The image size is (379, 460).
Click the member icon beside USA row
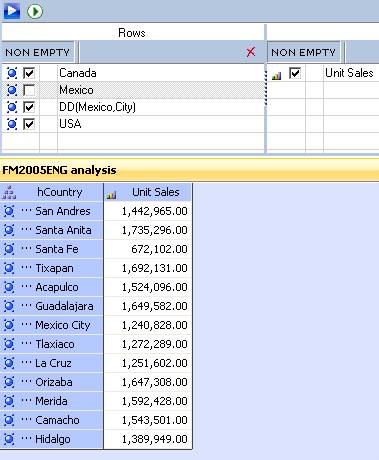(12, 124)
